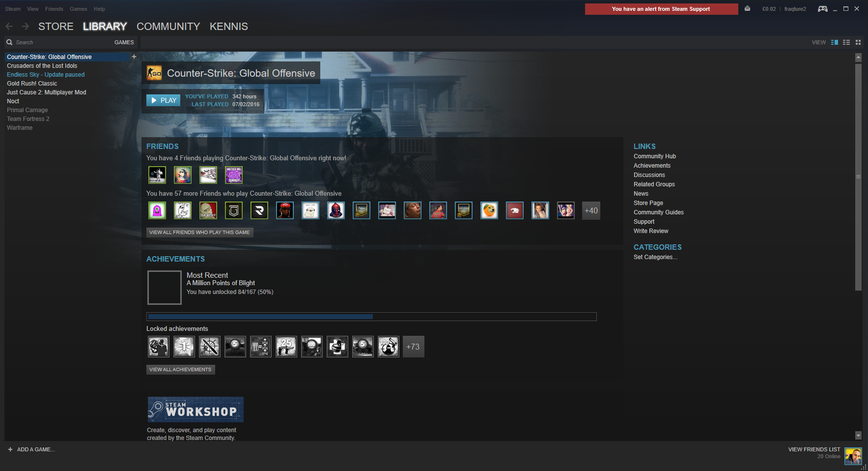
Task: Open the Games menu
Action: click(79, 9)
